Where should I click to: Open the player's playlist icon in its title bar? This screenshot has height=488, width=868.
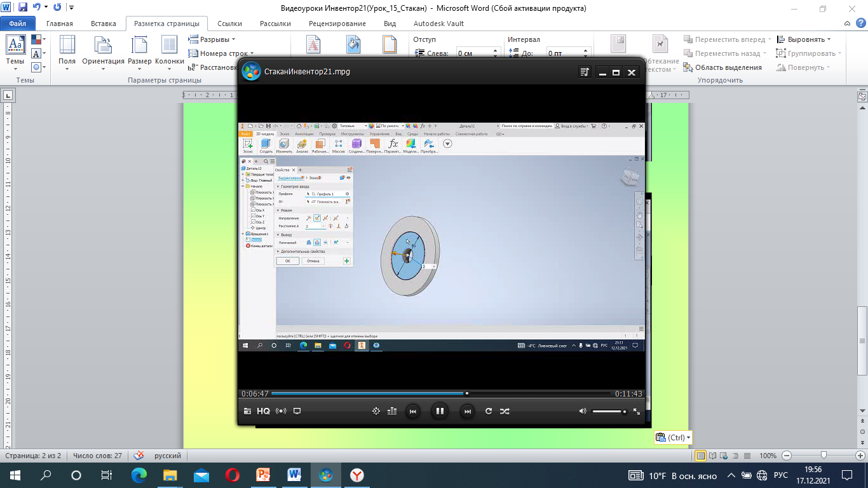pyautogui.click(x=585, y=72)
